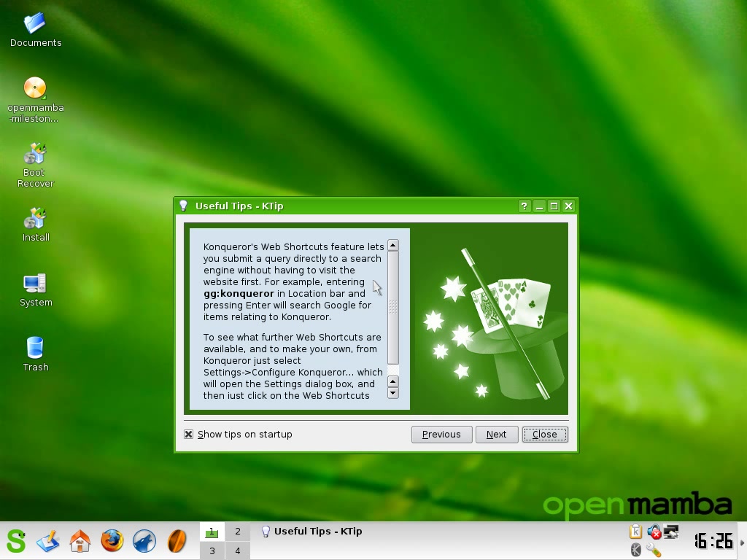Open the wrench settings tray icon
This screenshot has height=560, width=747.
654,550
